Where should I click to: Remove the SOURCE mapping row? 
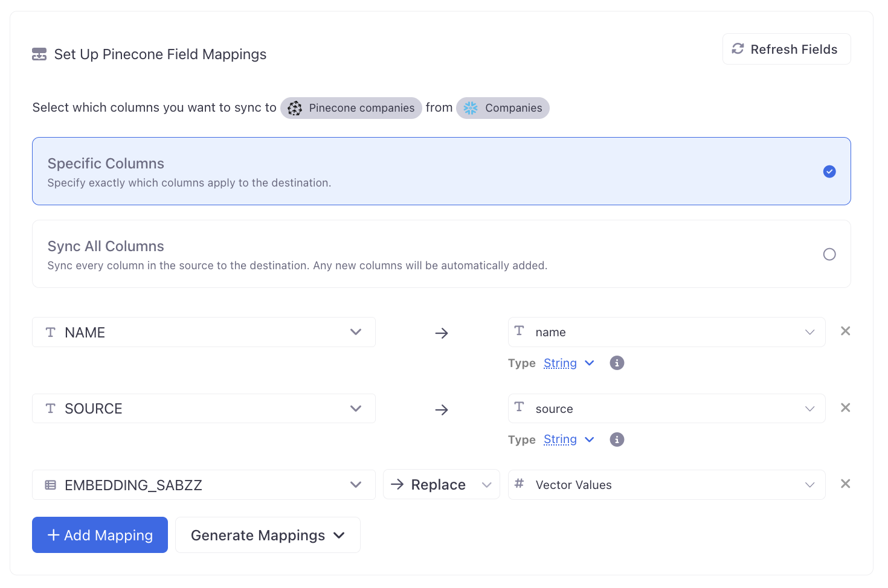coord(845,407)
